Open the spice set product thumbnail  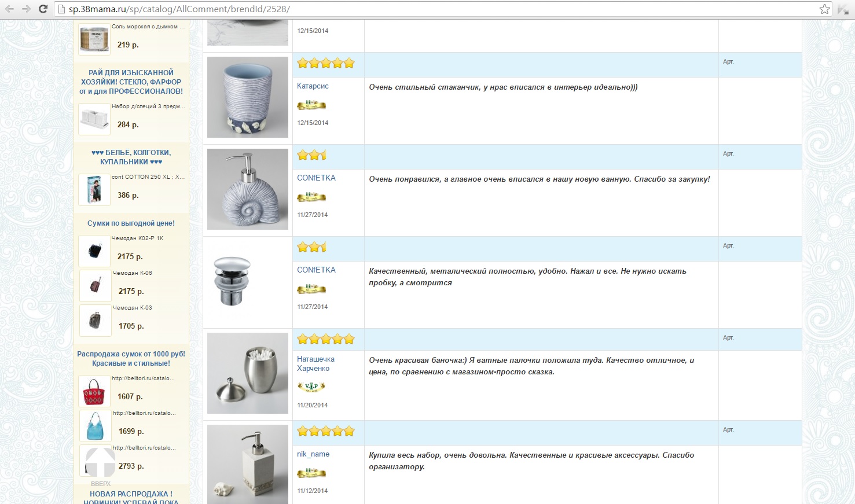click(x=94, y=119)
